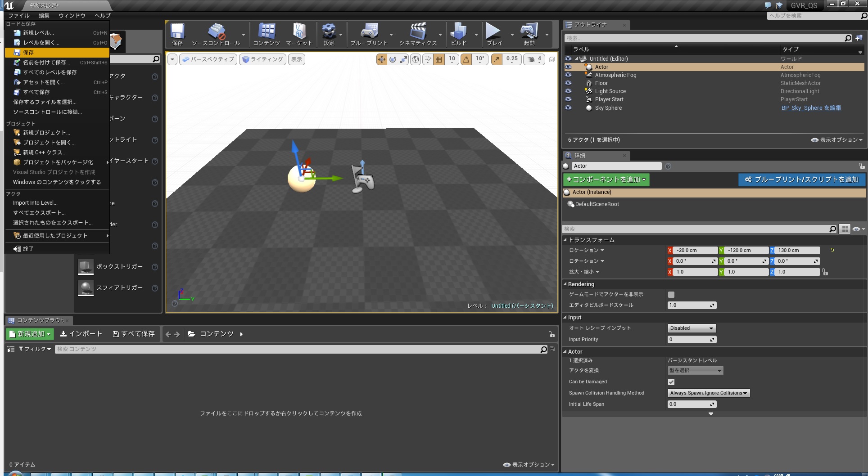Click the 起動 launch icon
This screenshot has width=868, height=476.
[529, 35]
